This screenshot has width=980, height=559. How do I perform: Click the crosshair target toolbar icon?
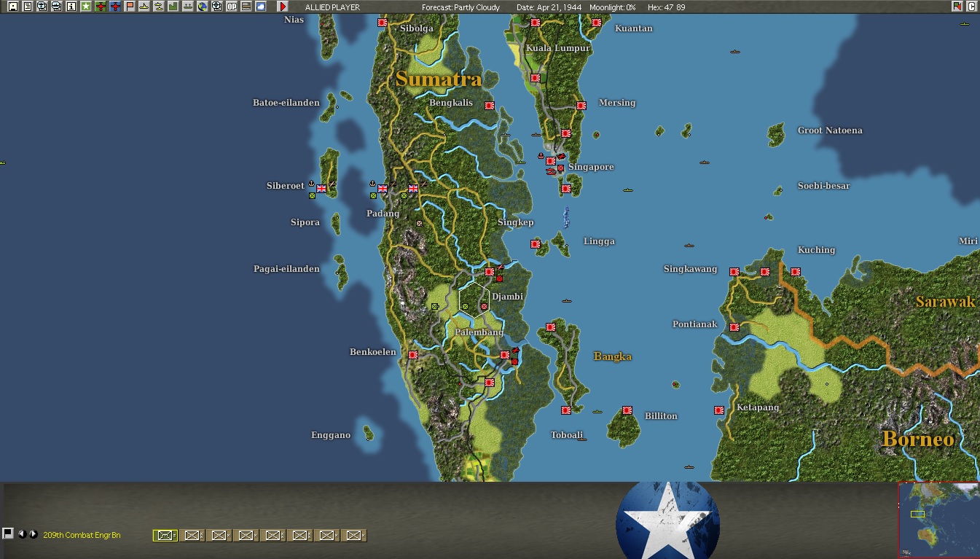217,7
